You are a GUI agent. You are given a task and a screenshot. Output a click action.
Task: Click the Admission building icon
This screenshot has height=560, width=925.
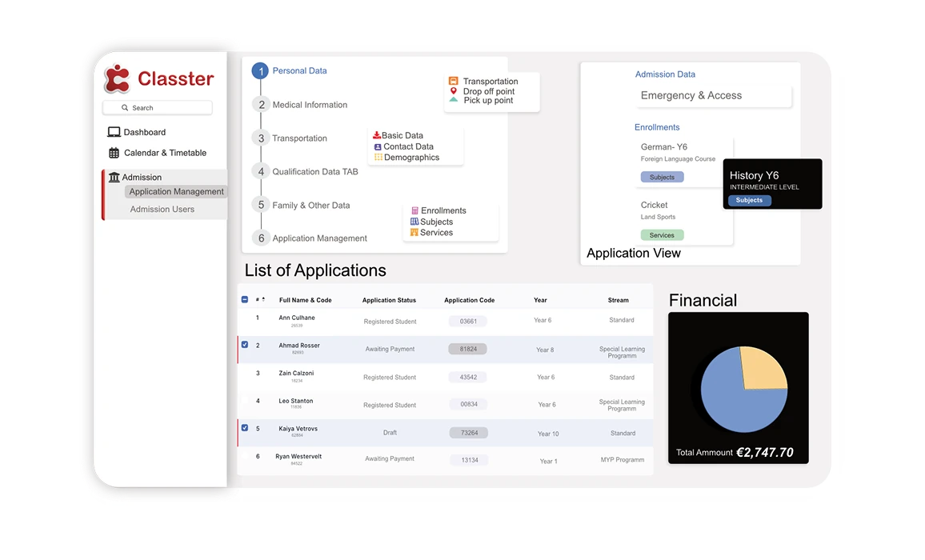(114, 177)
